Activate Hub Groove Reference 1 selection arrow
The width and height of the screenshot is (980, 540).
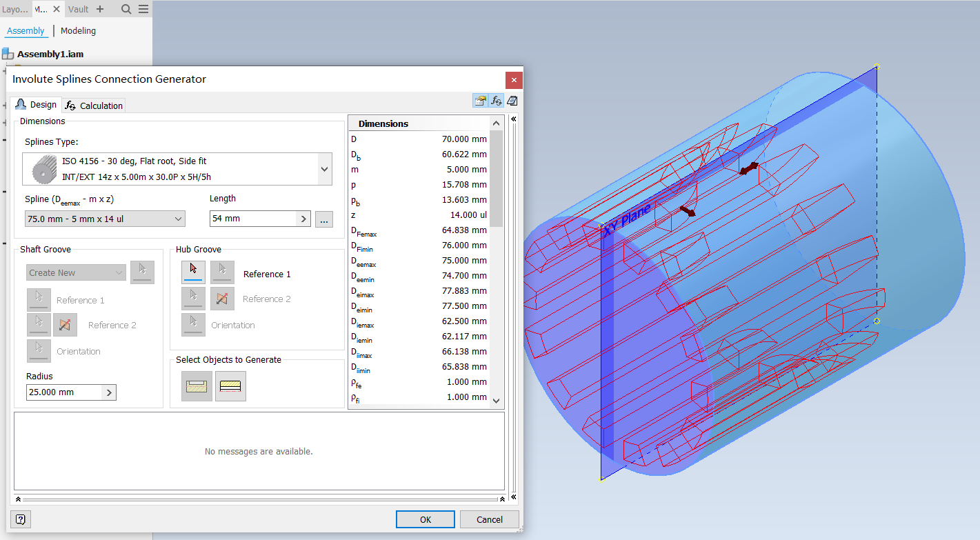pyautogui.click(x=193, y=272)
